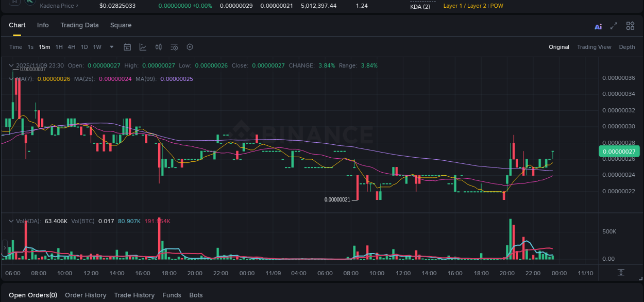Open extra timeframe dropdown beside 1W
The width and height of the screenshot is (644, 302).
point(111,47)
